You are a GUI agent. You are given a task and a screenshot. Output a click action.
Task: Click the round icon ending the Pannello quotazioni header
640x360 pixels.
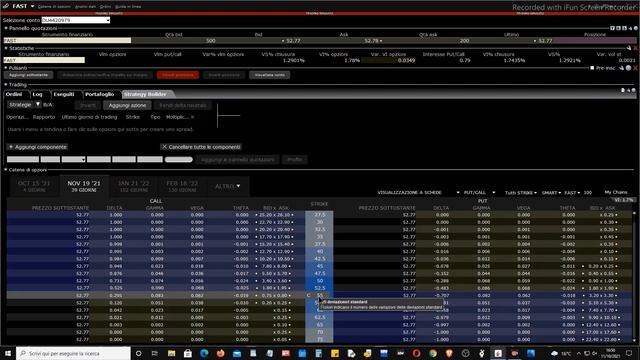pos(636,28)
